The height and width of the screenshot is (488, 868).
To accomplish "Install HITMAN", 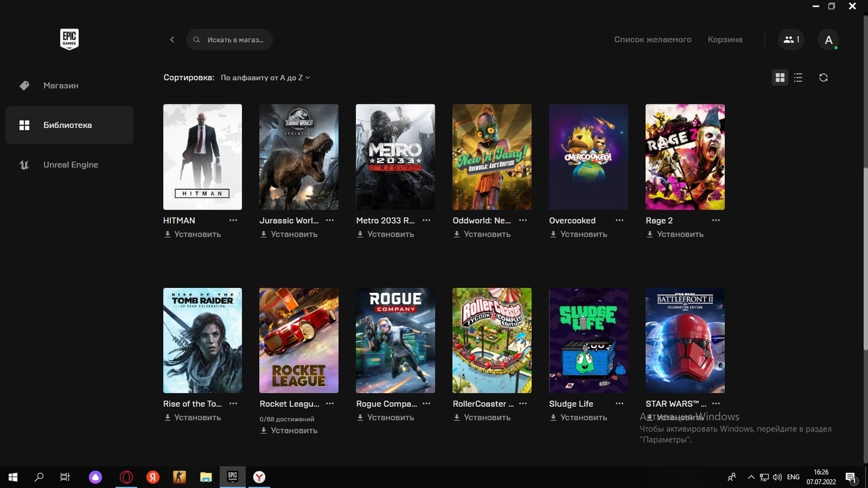I will click(x=193, y=235).
